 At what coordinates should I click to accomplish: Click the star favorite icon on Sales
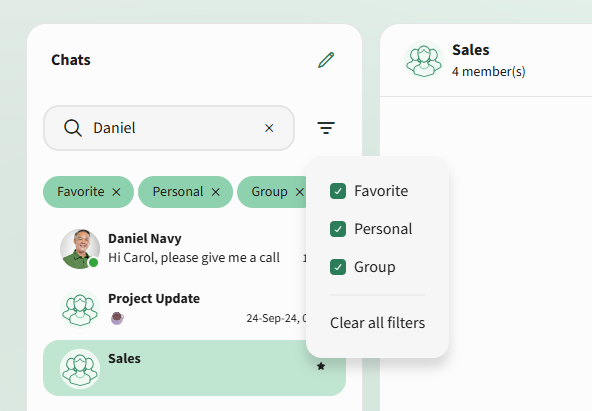321,366
